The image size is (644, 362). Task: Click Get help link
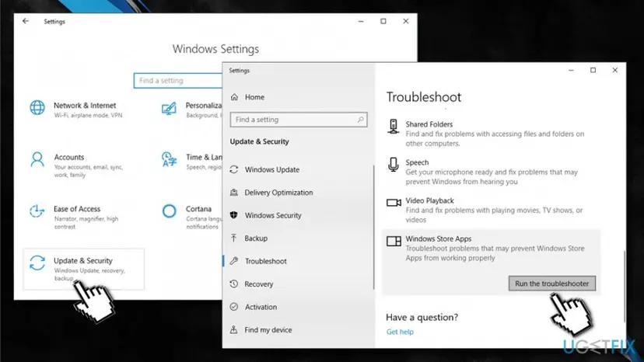[400, 332]
